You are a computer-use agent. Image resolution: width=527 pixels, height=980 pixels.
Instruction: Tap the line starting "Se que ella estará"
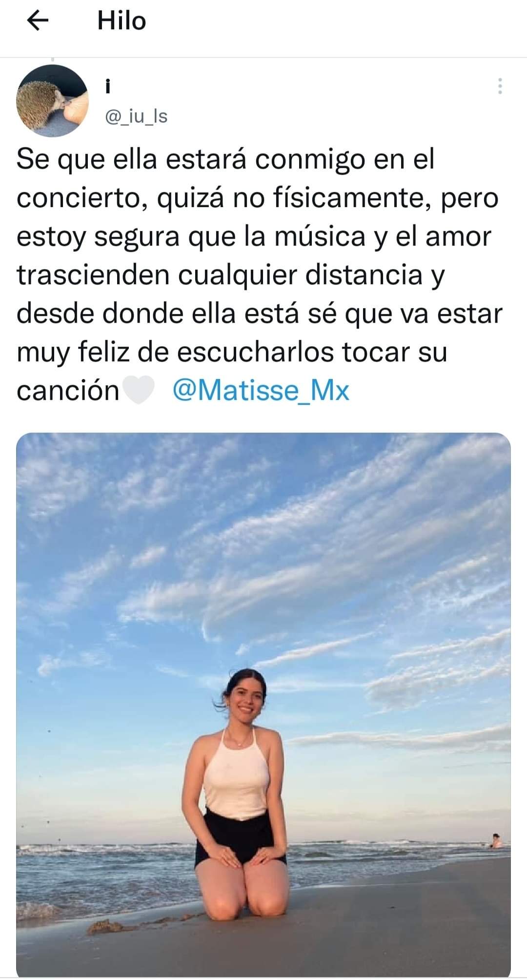coord(225,160)
